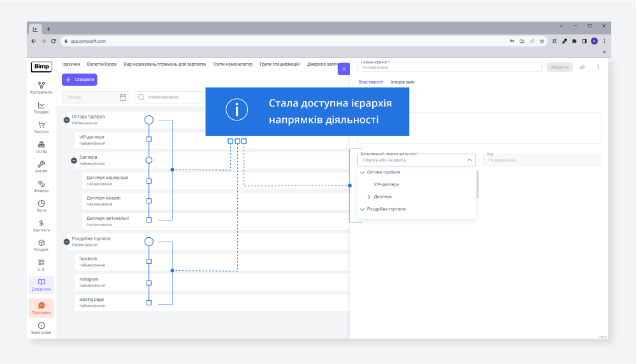Screen dimensions: 638x364
Task: Click the share arrow icon next to Зберегти
Action: click(582, 67)
